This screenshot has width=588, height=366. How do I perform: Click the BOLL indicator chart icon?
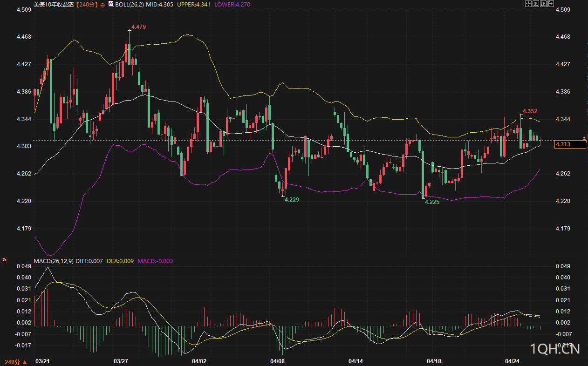pos(111,4)
